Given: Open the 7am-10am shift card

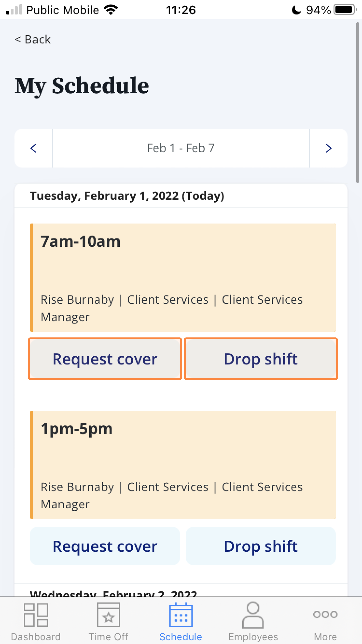Looking at the screenshot, I should (x=183, y=278).
